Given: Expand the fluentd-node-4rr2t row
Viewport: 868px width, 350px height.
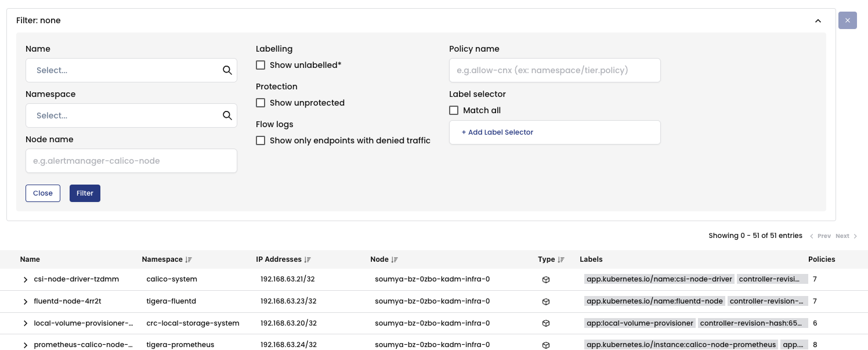Looking at the screenshot, I should (26, 301).
